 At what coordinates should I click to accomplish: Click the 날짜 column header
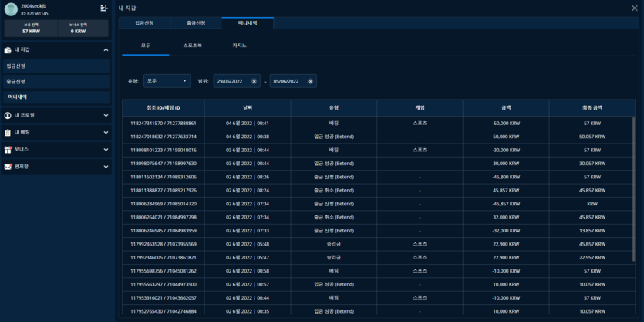[x=248, y=108]
